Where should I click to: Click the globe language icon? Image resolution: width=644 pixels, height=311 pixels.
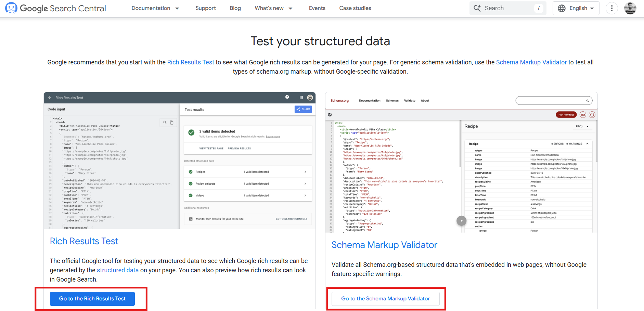click(x=562, y=8)
